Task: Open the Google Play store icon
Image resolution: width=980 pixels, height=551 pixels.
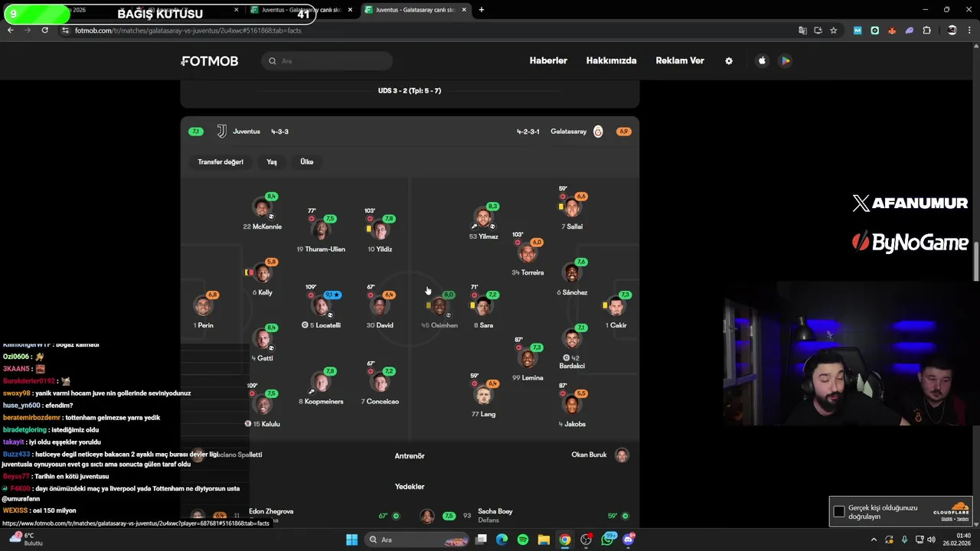Action: tap(786, 60)
